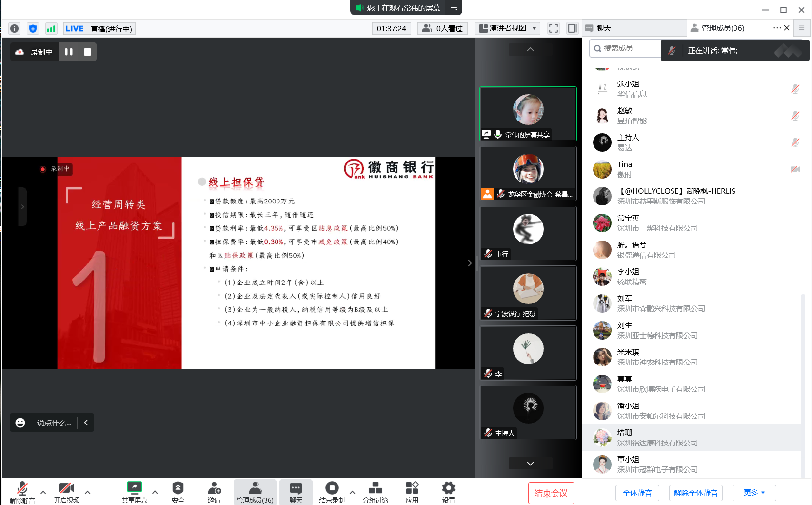Stop the cloud recording
Viewport: 812px width, 505px height.
tap(87, 52)
